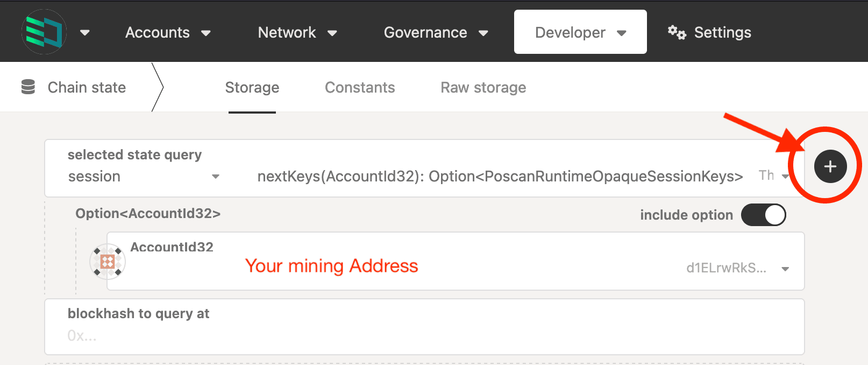868x365 pixels.
Task: Click the blockhash to query at field
Action: pyautogui.click(x=424, y=335)
